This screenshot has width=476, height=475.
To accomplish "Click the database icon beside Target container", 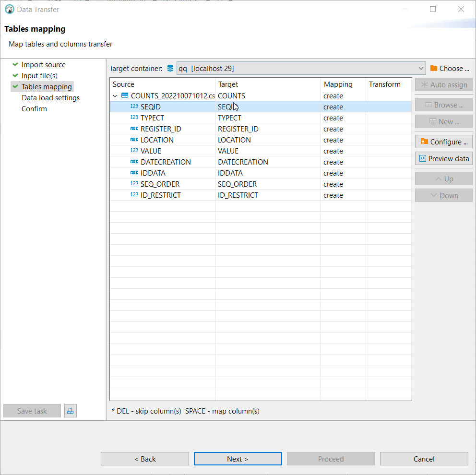I will [170, 68].
